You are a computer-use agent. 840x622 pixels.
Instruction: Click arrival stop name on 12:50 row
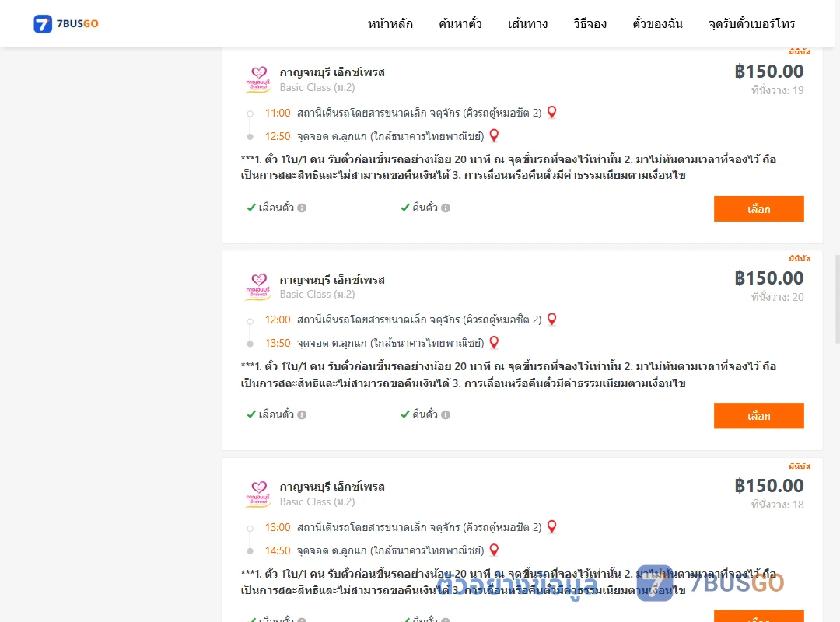click(x=390, y=136)
